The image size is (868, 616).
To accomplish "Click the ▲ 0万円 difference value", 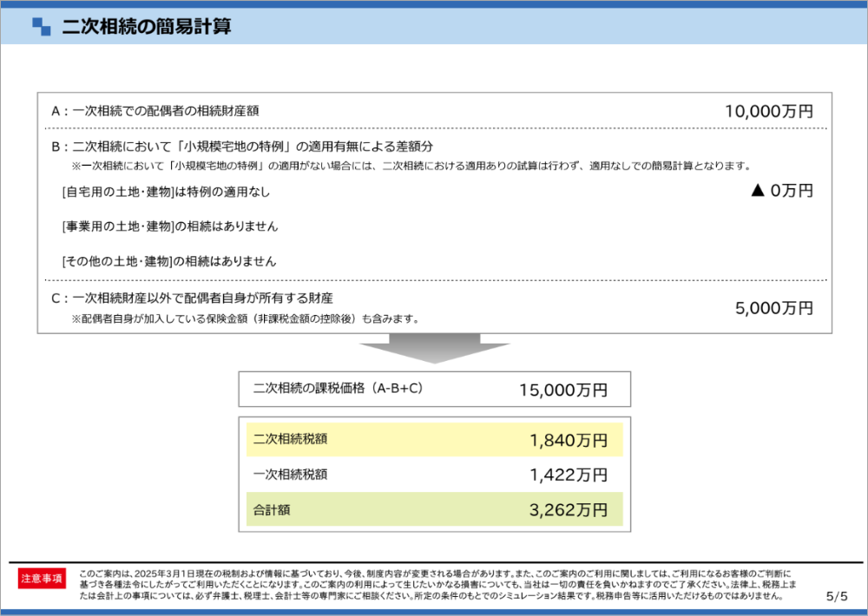I will tap(781, 191).
